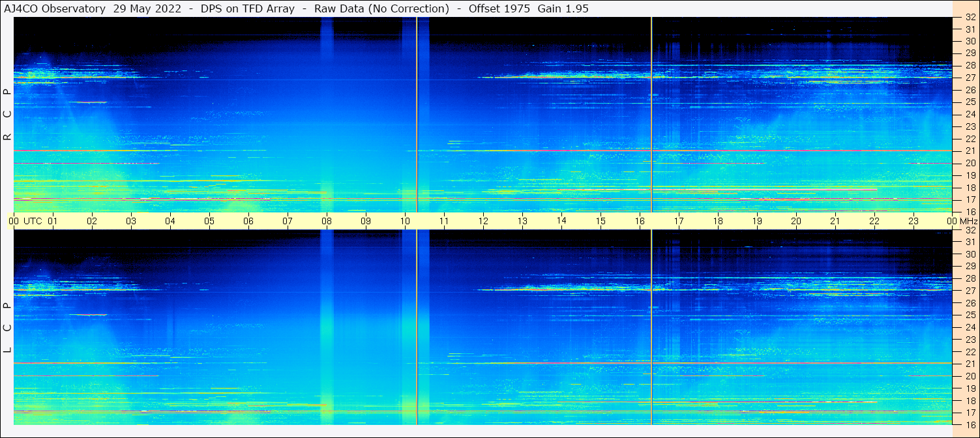The width and height of the screenshot is (980, 438).
Task: Click the 30 MHz label on RCP scale
Action: pos(970,41)
